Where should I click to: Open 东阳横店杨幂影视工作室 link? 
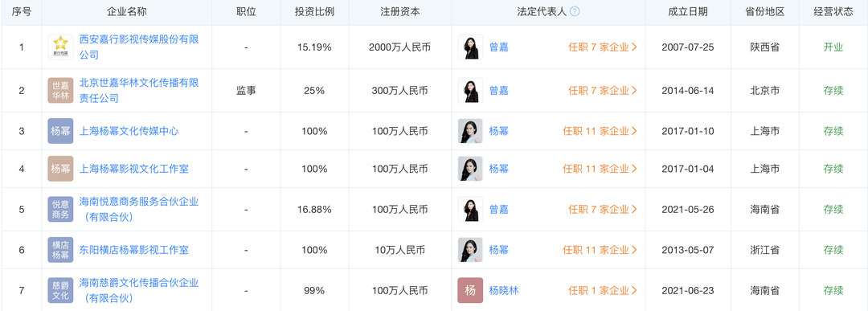tap(134, 250)
